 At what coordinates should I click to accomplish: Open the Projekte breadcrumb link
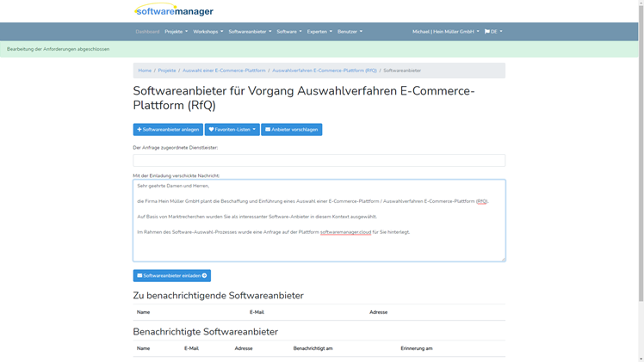point(167,71)
